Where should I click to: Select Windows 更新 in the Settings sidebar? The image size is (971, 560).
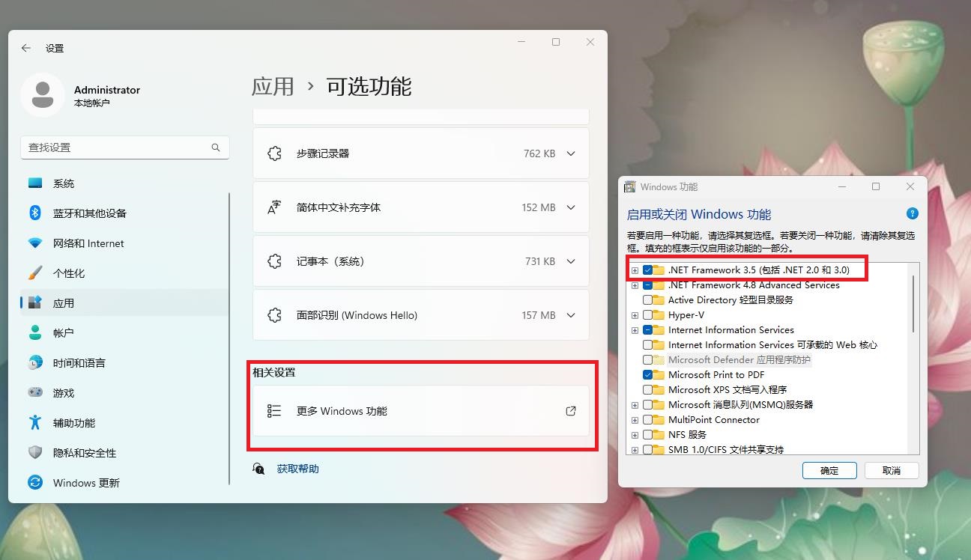(x=124, y=483)
